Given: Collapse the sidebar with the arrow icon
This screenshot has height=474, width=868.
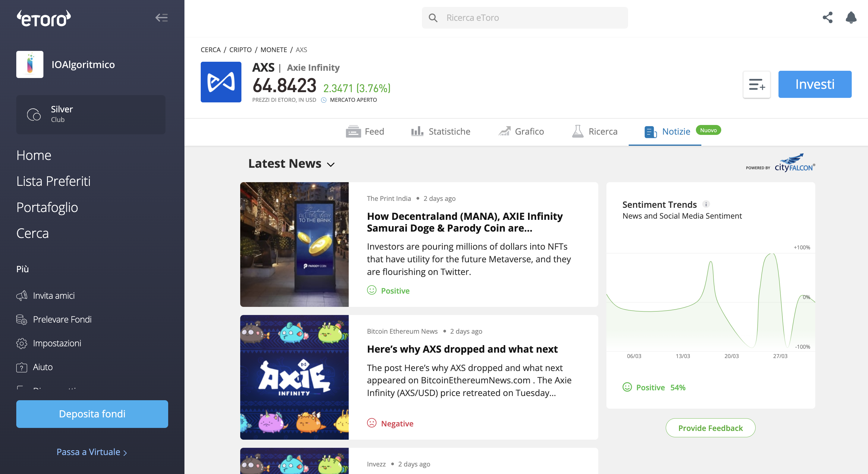Looking at the screenshot, I should [x=162, y=17].
